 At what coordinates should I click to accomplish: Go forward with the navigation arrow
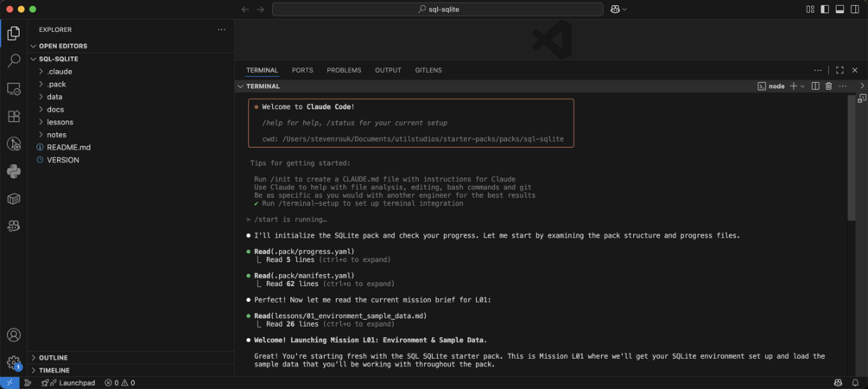click(260, 10)
